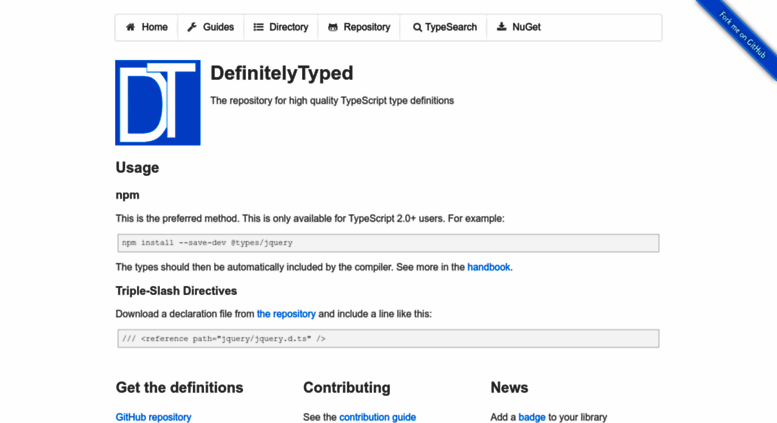Click the GitHub cat icon beside Repository
The width and height of the screenshot is (777, 423).
point(333,27)
